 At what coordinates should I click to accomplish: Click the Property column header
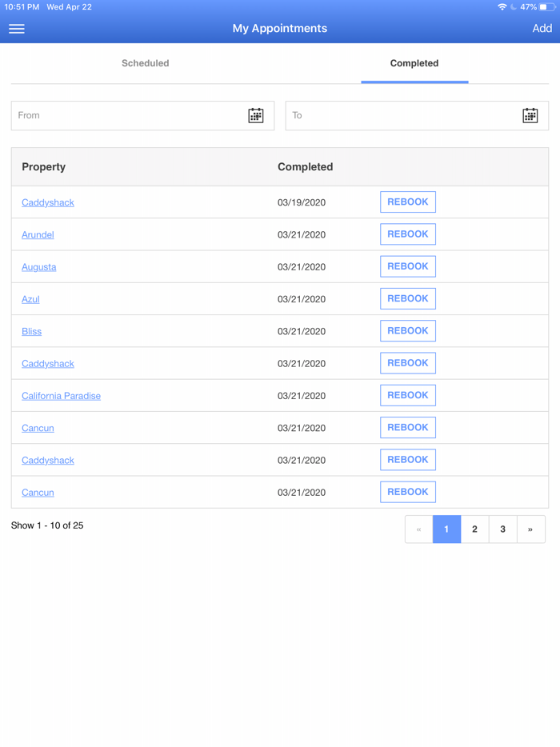click(x=44, y=167)
